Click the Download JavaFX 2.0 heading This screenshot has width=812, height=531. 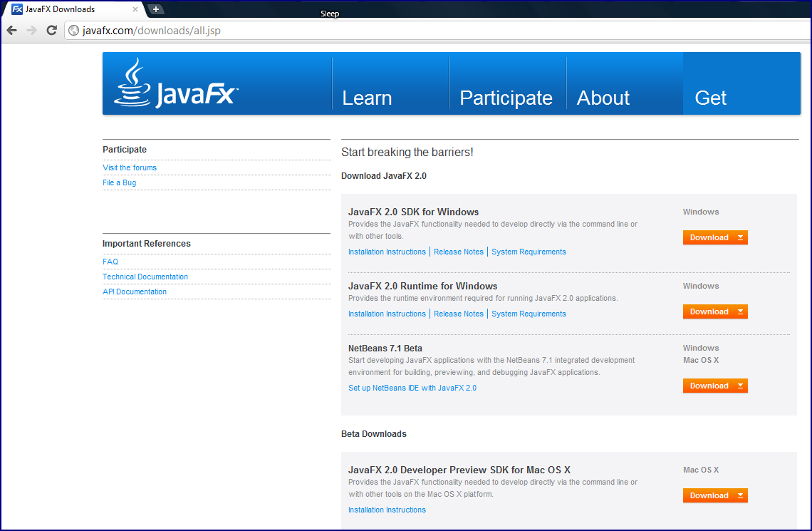click(x=384, y=176)
